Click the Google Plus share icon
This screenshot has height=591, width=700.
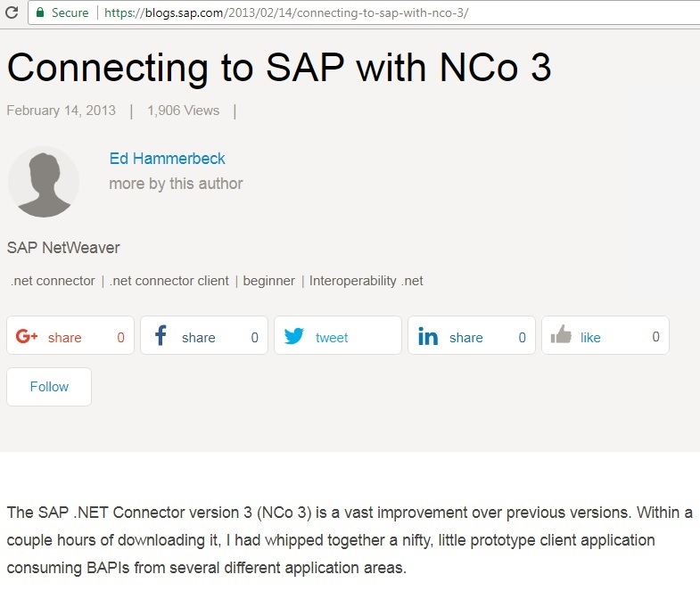tap(27, 337)
